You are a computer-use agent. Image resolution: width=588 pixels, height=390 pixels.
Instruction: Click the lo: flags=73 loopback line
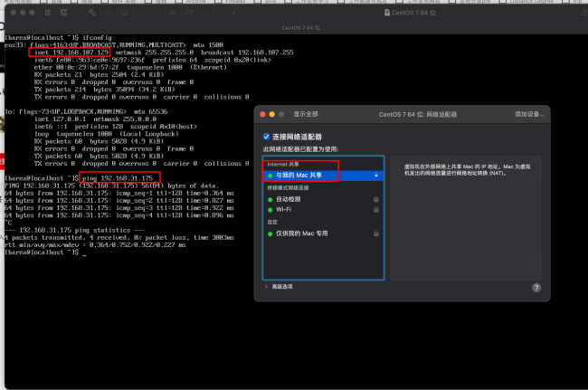pos(86,111)
